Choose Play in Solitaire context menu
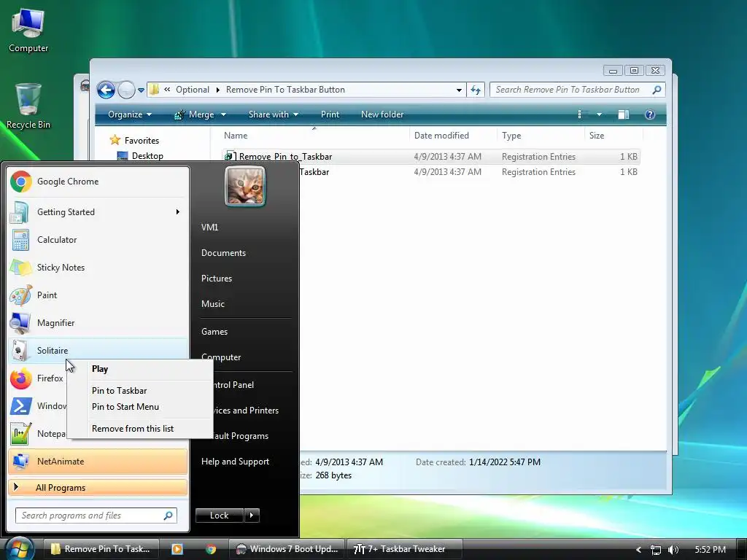This screenshot has width=747, height=560. pyautogui.click(x=100, y=369)
